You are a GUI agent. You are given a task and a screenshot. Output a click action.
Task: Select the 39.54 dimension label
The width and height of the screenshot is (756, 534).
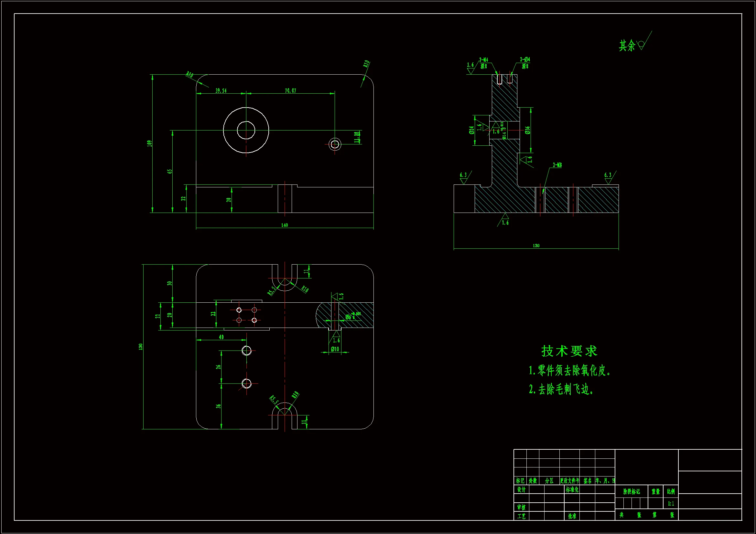[221, 90]
